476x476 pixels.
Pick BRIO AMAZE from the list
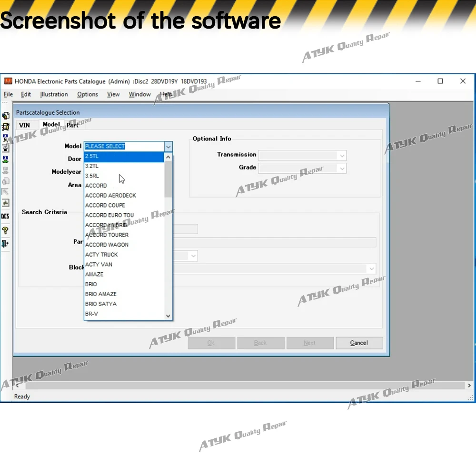coord(124,294)
